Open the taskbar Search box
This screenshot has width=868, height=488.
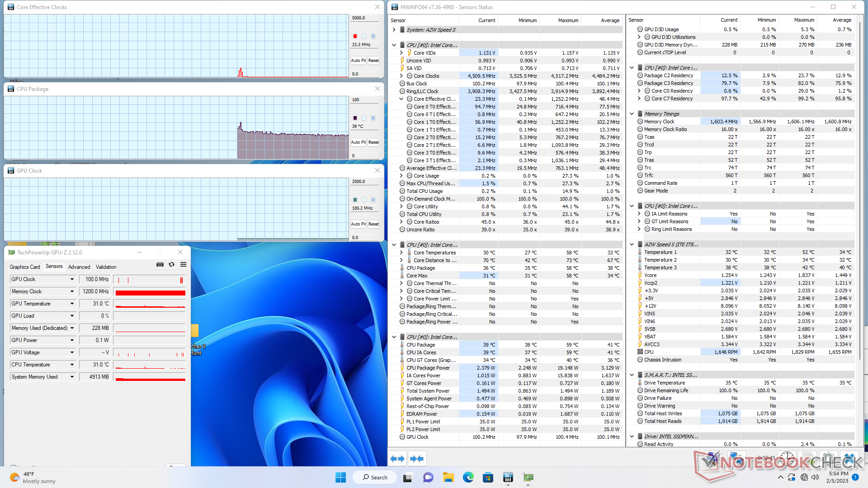pyautogui.click(x=375, y=477)
